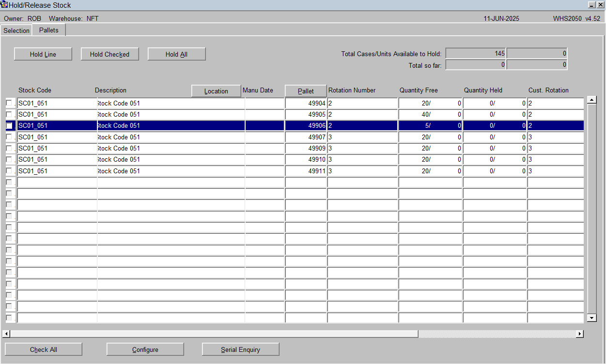Click the Hold/Release Stock window title icon

pos(4,5)
